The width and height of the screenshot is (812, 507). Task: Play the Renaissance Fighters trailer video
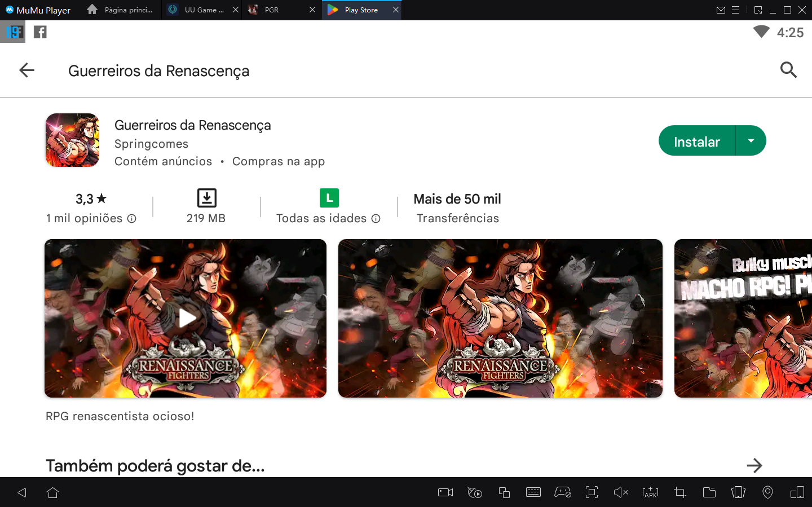click(x=186, y=318)
